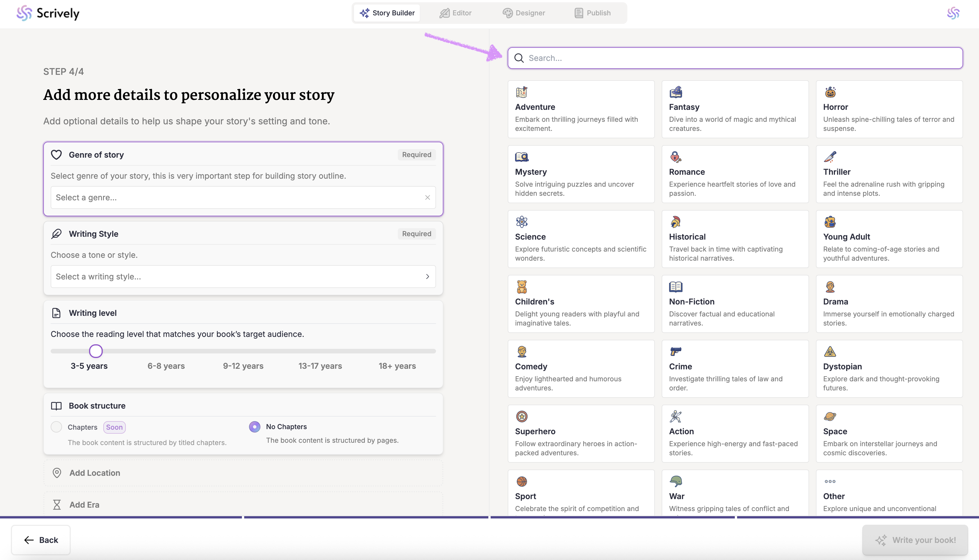Click the writing level slider handle

96,351
